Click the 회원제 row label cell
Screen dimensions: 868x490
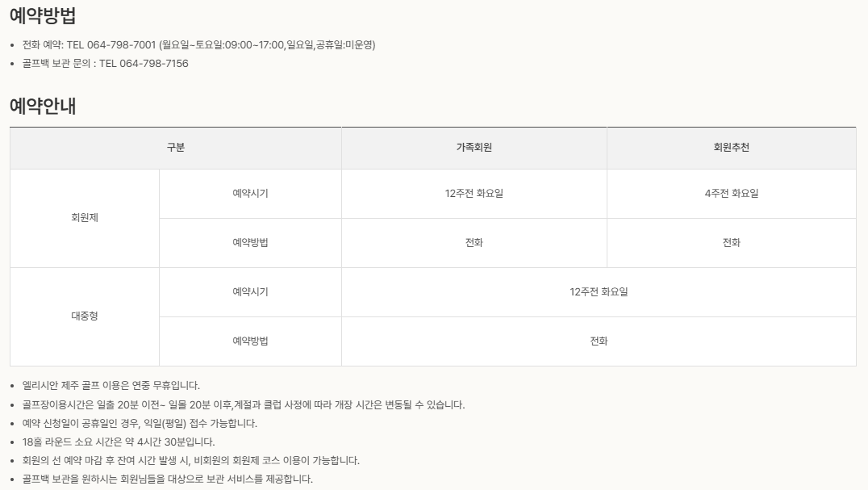click(x=85, y=218)
